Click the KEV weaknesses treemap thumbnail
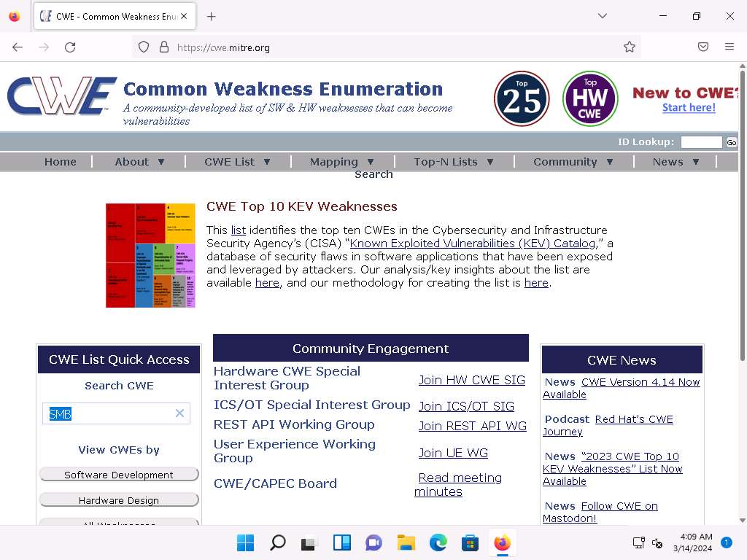Viewport: 747px width, 560px height. (150, 255)
